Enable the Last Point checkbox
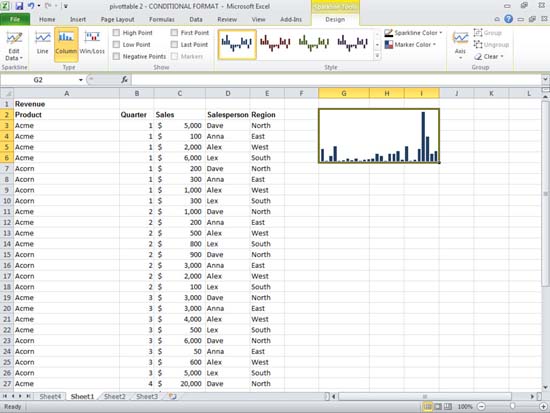 [174, 45]
